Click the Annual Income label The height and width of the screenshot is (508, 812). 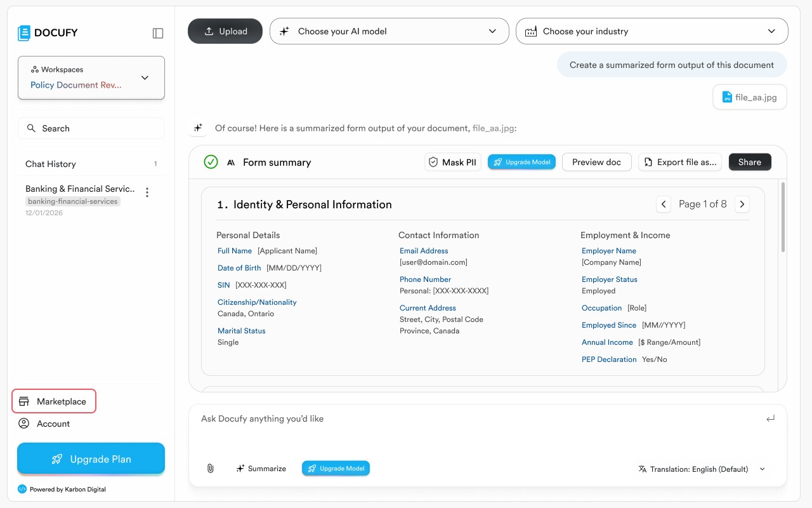point(607,342)
